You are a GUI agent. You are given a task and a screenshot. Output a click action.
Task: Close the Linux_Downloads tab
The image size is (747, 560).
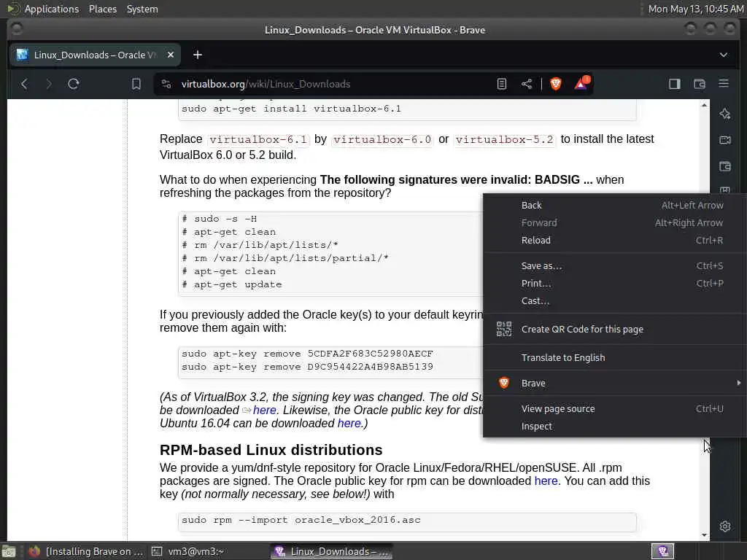(x=171, y=55)
